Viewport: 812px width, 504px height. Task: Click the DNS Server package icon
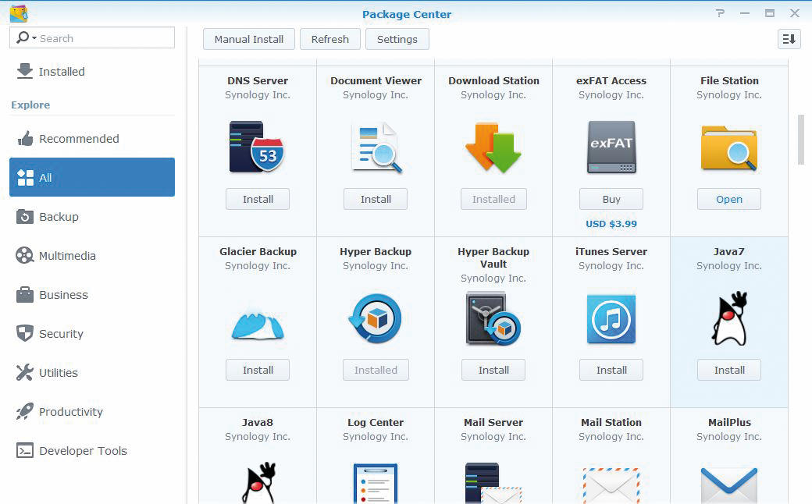257,147
